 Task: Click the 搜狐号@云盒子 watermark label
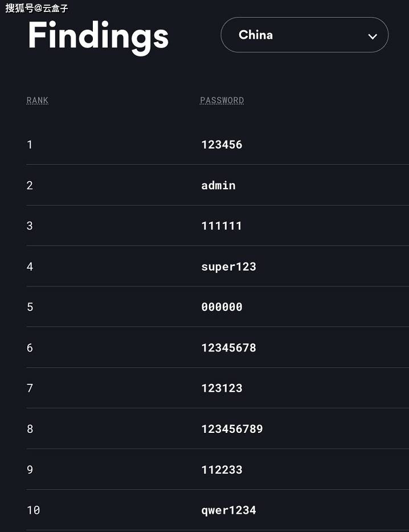pyautogui.click(x=36, y=9)
